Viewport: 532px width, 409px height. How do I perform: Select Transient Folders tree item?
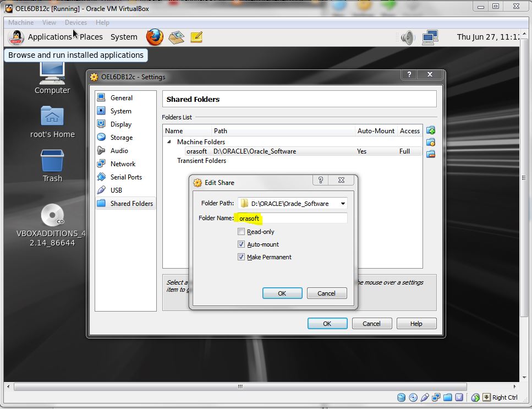[201, 161]
